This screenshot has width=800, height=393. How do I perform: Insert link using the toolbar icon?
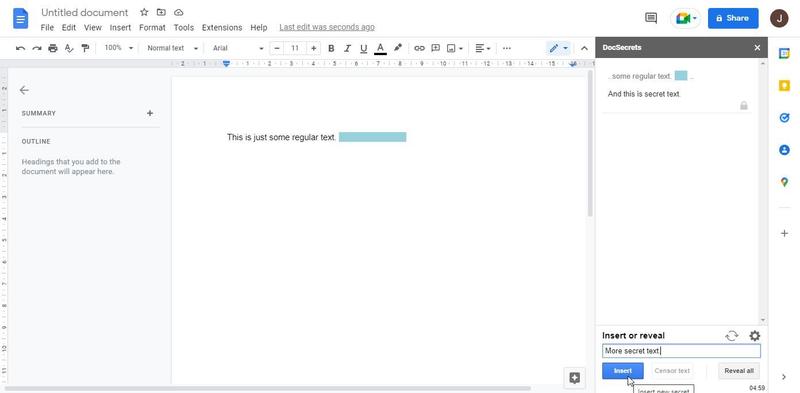click(x=419, y=48)
